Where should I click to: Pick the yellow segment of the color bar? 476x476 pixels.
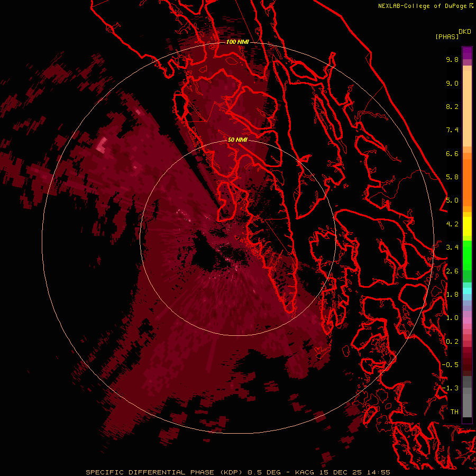click(467, 226)
